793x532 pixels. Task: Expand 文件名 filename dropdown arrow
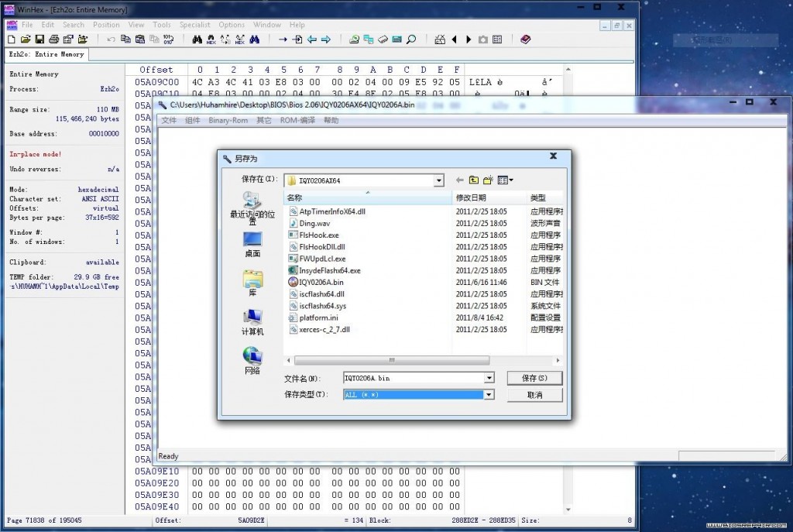click(489, 378)
